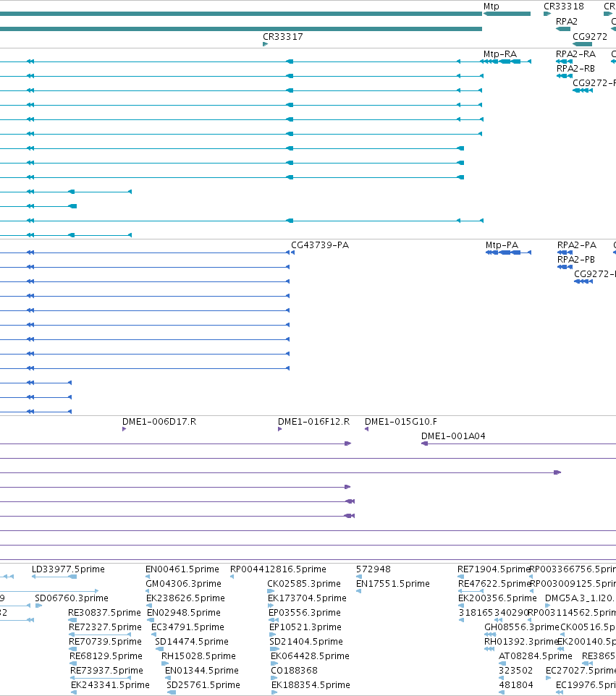Select the EK064428.5prime EST label
The image size is (616, 696).
coord(310,656)
